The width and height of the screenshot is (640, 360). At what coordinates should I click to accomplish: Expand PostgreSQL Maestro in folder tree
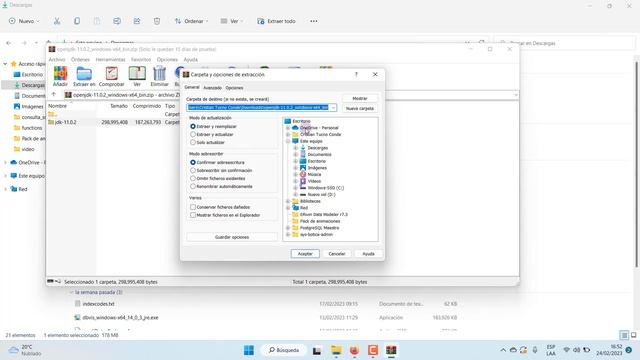point(288,228)
